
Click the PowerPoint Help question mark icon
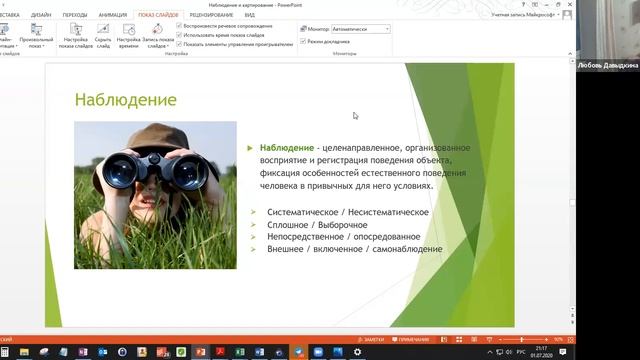[523, 4]
